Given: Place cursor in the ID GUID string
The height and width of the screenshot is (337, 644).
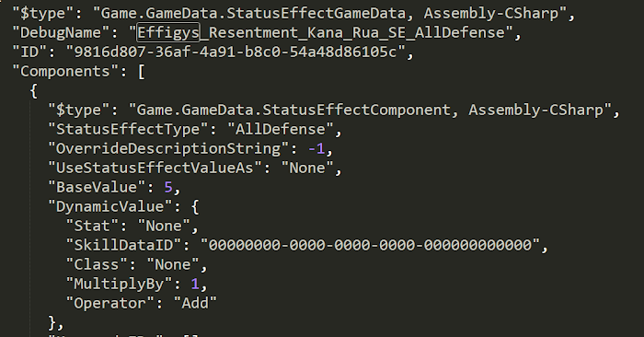Looking at the screenshot, I should coord(235,52).
